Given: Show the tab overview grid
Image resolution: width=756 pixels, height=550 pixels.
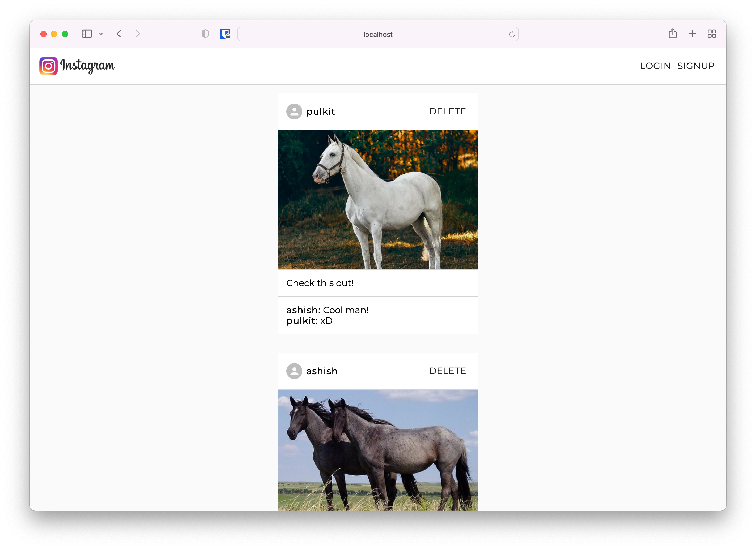Looking at the screenshot, I should [x=711, y=34].
